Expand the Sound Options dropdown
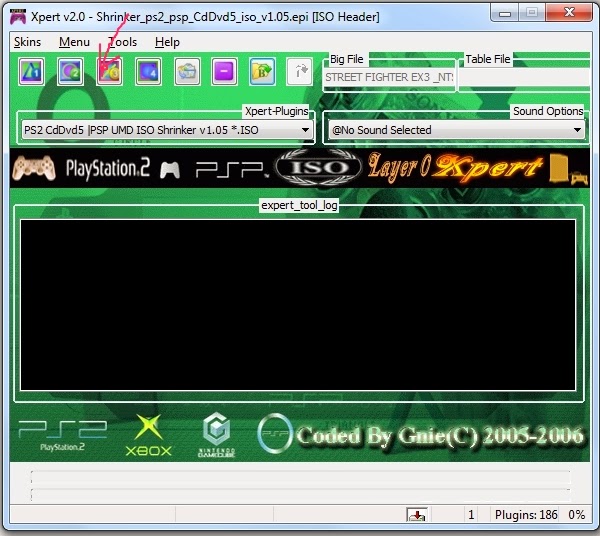Image resolution: width=600 pixels, height=536 pixels. click(x=577, y=130)
